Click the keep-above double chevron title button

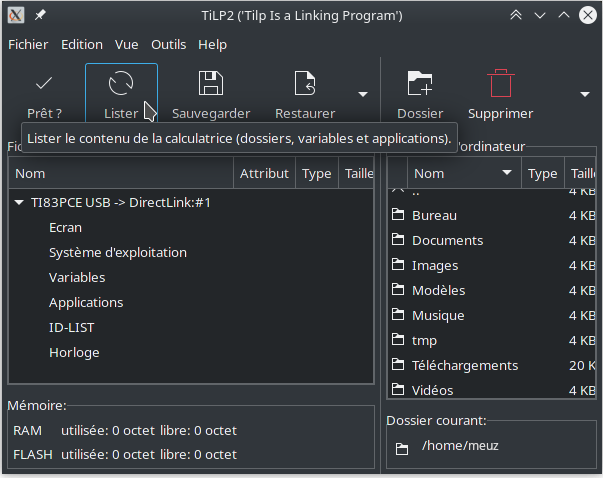516,15
